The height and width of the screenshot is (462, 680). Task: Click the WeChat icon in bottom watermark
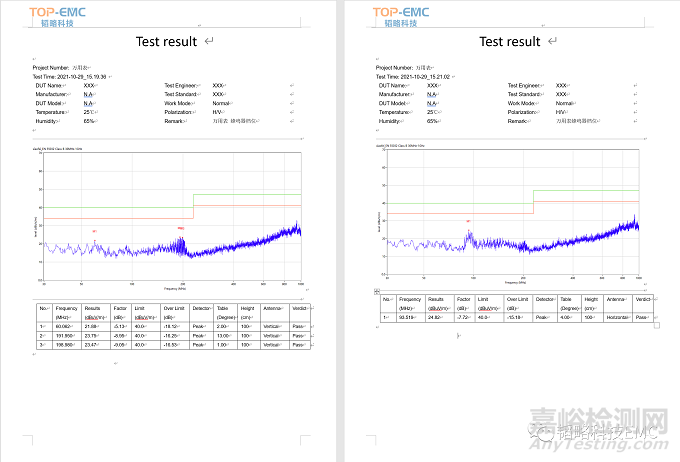pos(540,437)
